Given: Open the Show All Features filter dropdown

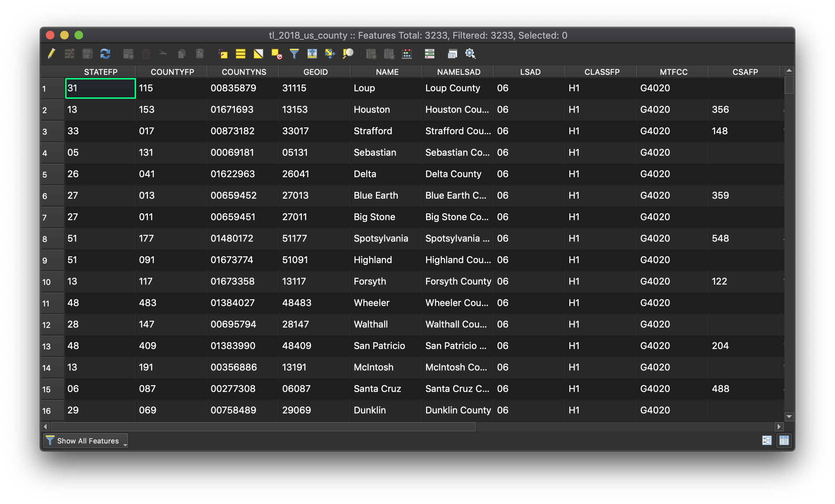Looking at the screenshot, I should [86, 441].
